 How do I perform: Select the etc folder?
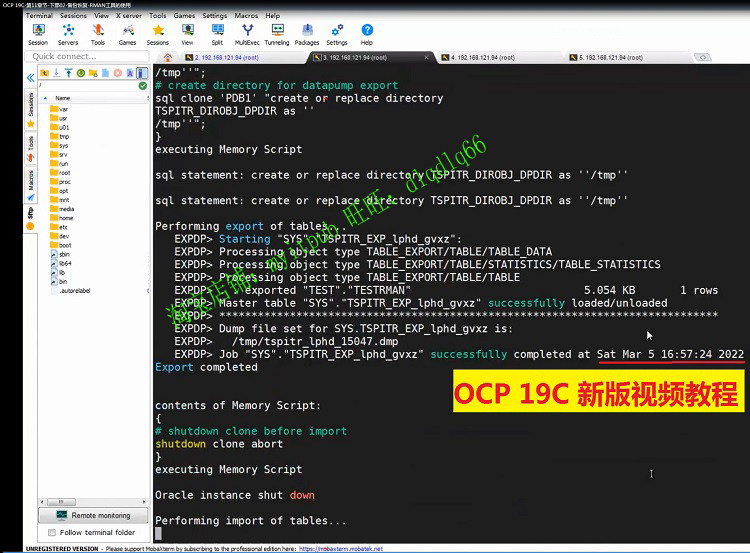click(x=59, y=227)
